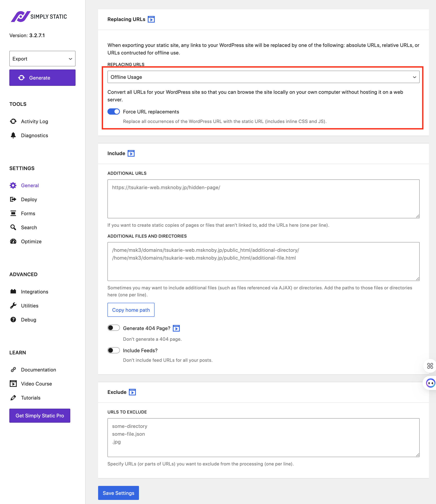The image size is (436, 504).
Task: Click the video icon beside Exclude heading
Action: click(132, 392)
